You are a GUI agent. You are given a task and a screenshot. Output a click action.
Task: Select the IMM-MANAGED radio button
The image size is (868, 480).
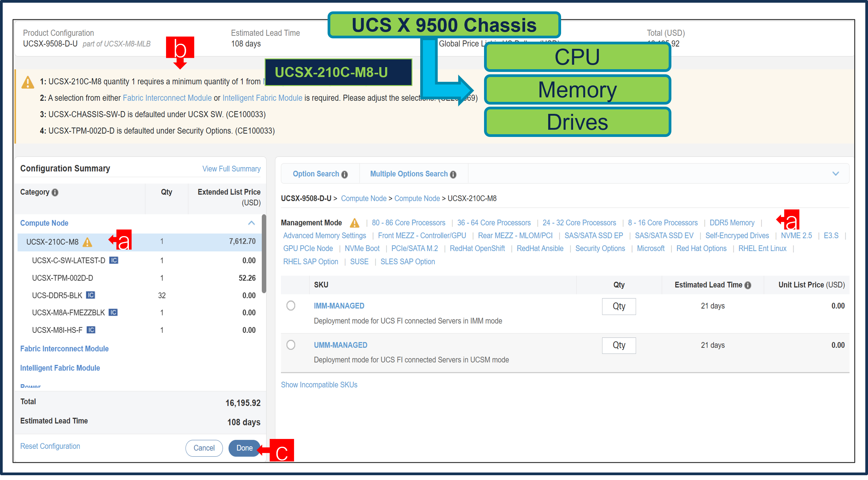click(291, 306)
